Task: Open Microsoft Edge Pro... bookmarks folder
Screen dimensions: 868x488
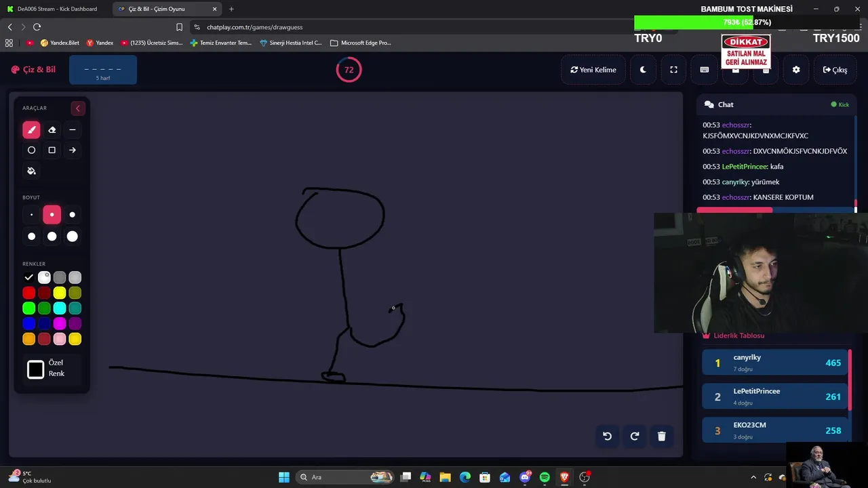Action: point(361,43)
